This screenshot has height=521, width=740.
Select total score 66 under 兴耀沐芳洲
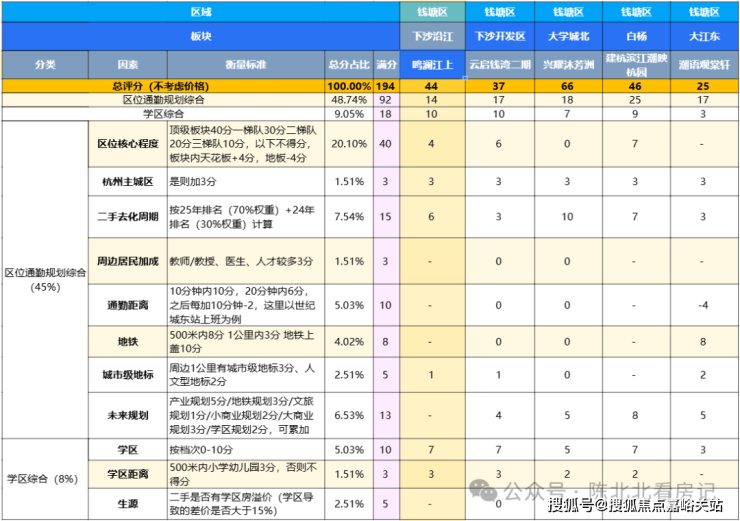pos(567,86)
